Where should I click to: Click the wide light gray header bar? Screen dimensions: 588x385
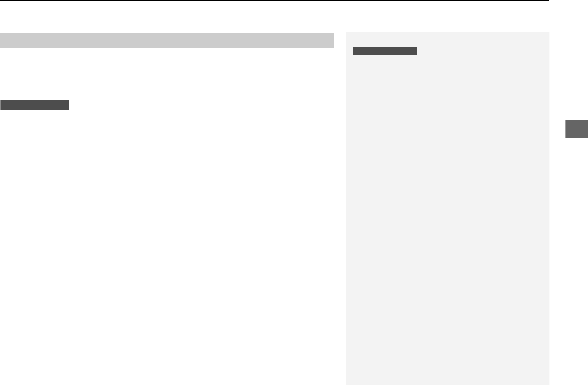(167, 40)
